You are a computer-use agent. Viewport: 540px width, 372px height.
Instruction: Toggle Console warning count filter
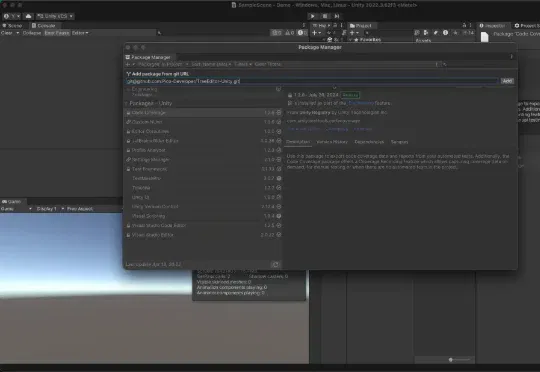pyautogui.click(x=289, y=33)
